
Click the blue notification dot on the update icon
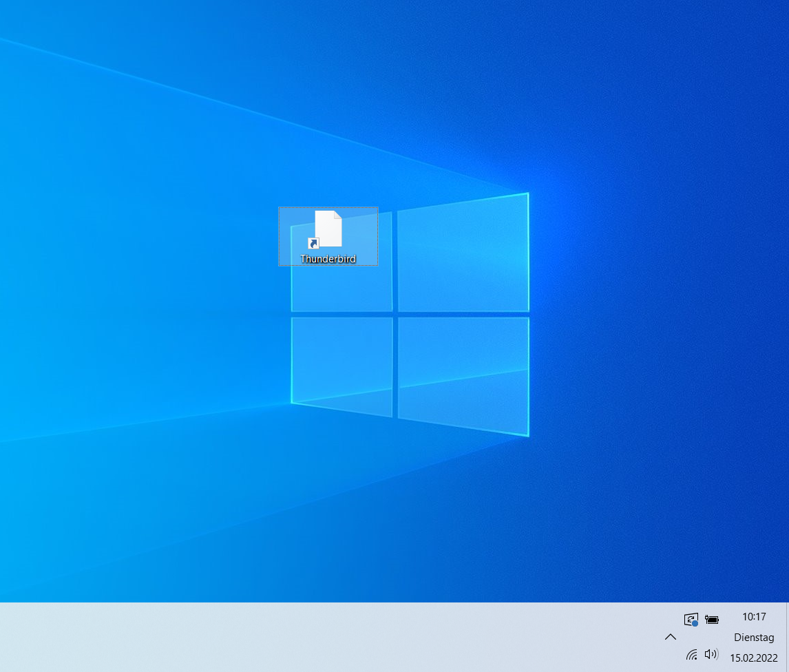[x=695, y=624]
